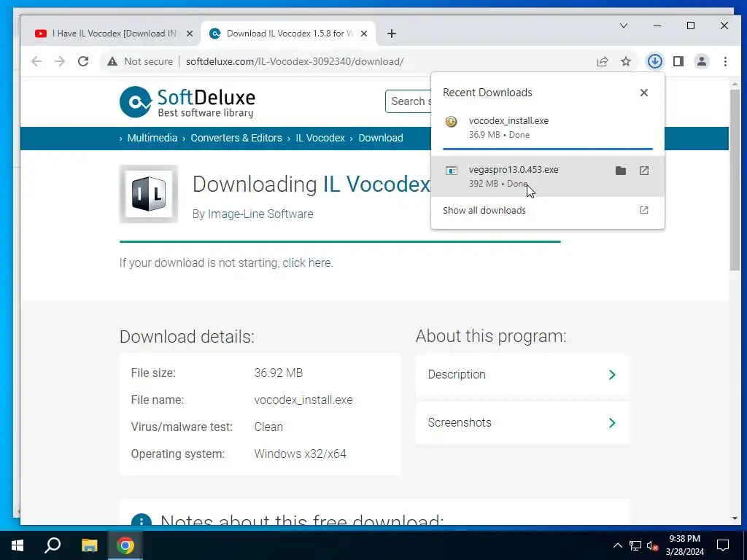Click the 36.92 MB file size value
This screenshot has height=560, width=747.
(x=278, y=373)
